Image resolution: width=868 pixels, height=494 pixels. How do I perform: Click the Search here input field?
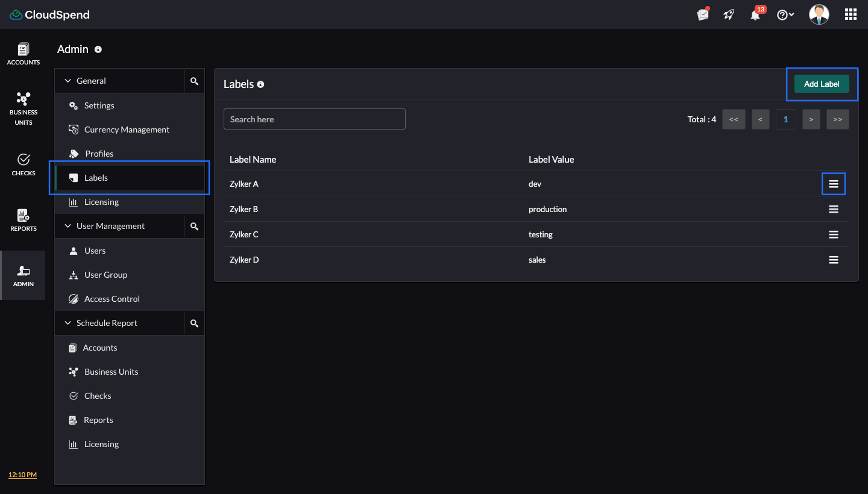(x=314, y=119)
